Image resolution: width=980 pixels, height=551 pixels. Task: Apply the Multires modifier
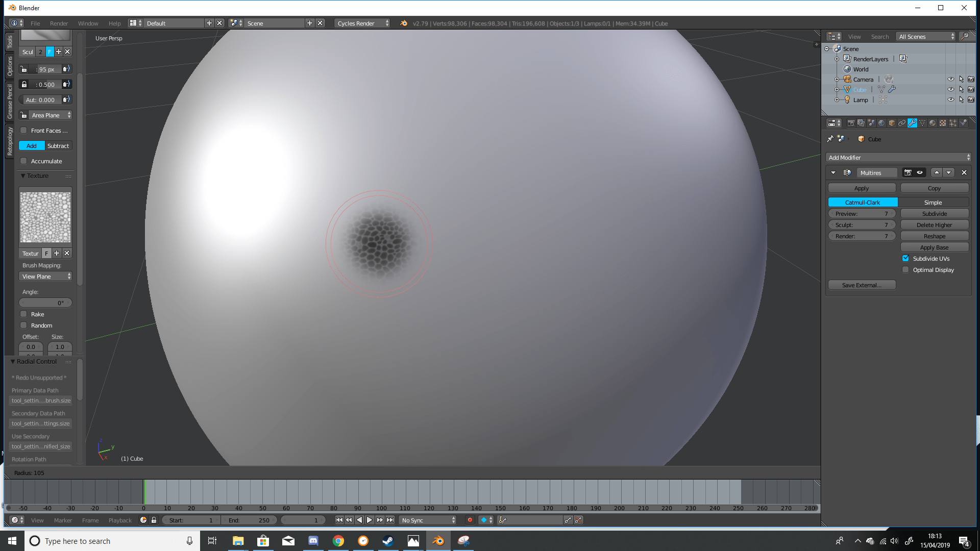click(861, 188)
